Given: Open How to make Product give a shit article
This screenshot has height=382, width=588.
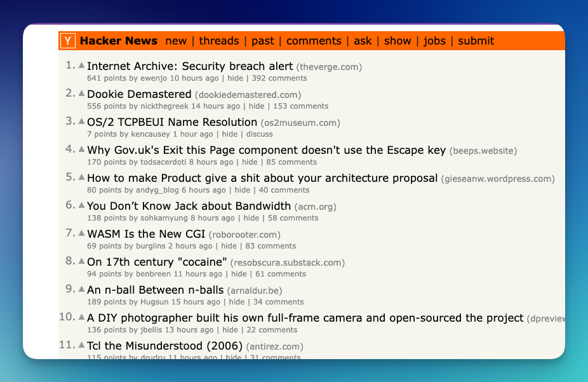Looking at the screenshot, I should click(x=262, y=178).
